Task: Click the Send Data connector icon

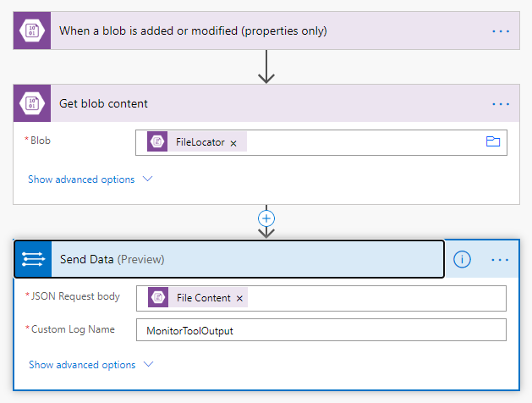Action: pyautogui.click(x=33, y=259)
